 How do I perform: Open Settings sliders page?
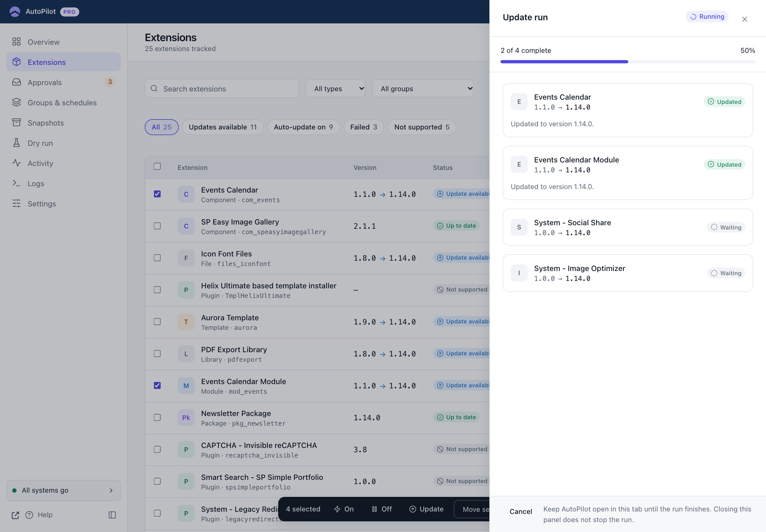(x=63, y=204)
